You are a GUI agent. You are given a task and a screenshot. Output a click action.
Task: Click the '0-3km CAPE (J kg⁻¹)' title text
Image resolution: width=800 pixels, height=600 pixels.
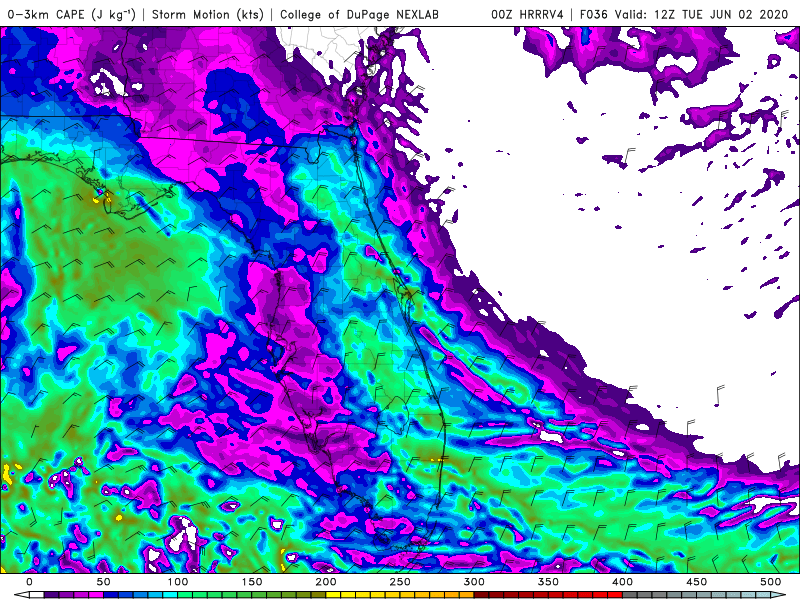coord(71,15)
